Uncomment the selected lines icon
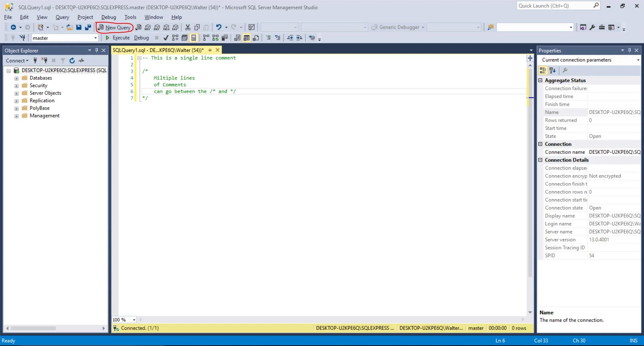The image size is (644, 346). point(278,38)
